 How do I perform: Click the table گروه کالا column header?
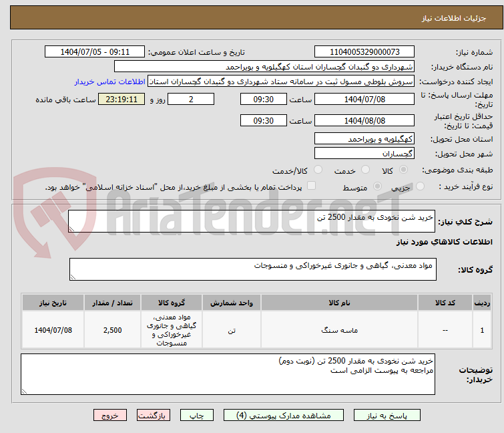tap(172, 303)
